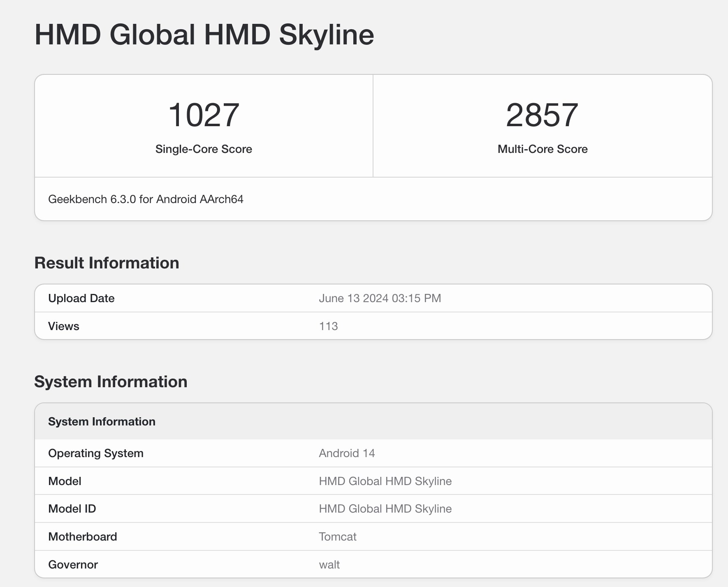Select the walt governor value

(329, 565)
